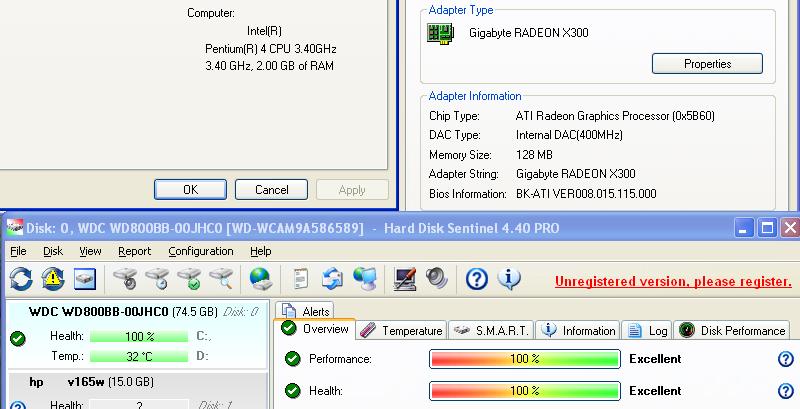Click the disk with green checkmark icon

point(189,278)
